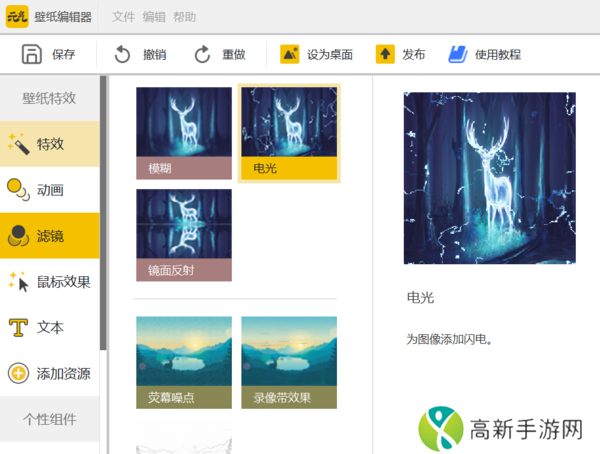600x454 pixels.
Task: Choose the 电光 lightning effect thumbnail
Action: pos(289,133)
